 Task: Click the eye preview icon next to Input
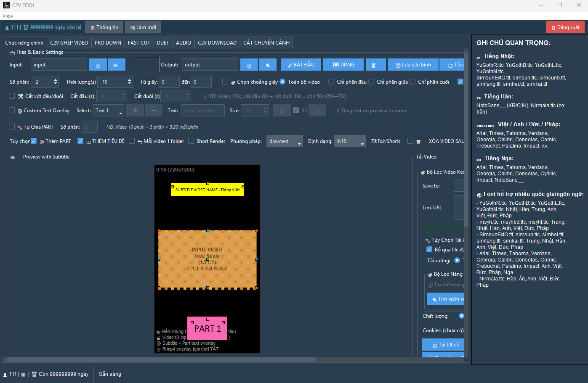[x=116, y=65]
